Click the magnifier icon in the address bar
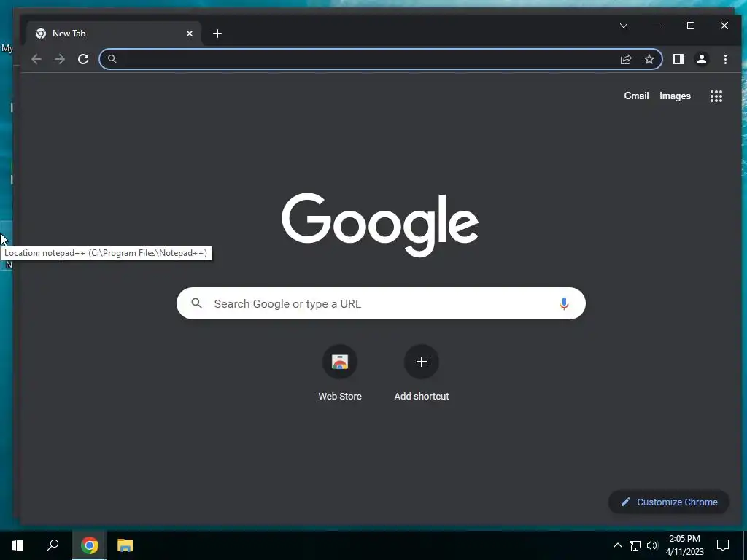747x560 pixels. tap(112, 59)
